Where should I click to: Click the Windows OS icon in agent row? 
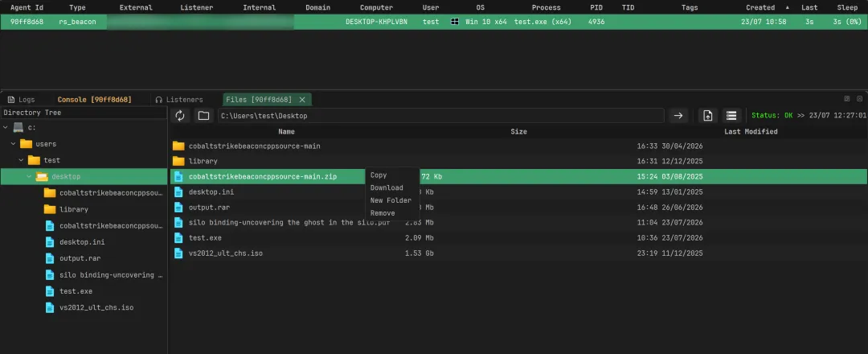point(454,22)
